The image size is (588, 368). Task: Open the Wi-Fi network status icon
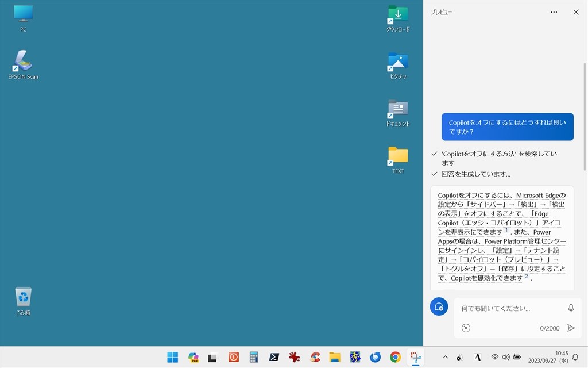click(x=495, y=357)
